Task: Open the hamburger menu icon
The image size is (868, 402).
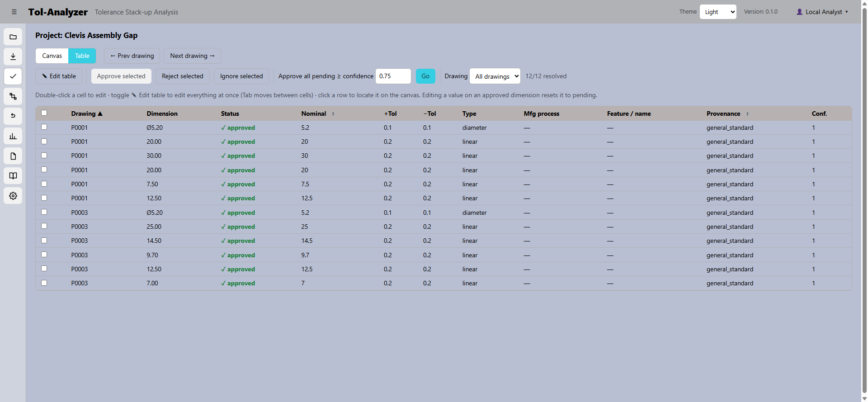Action: (14, 12)
